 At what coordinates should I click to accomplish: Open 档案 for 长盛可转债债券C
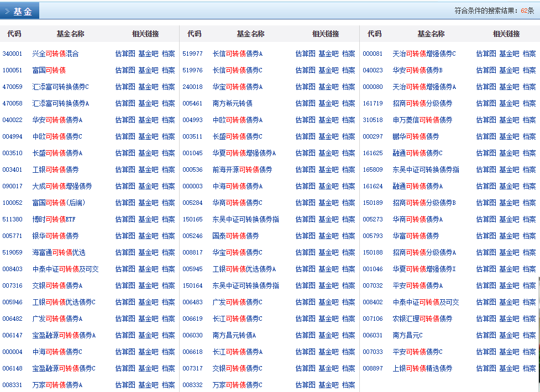click(348, 136)
